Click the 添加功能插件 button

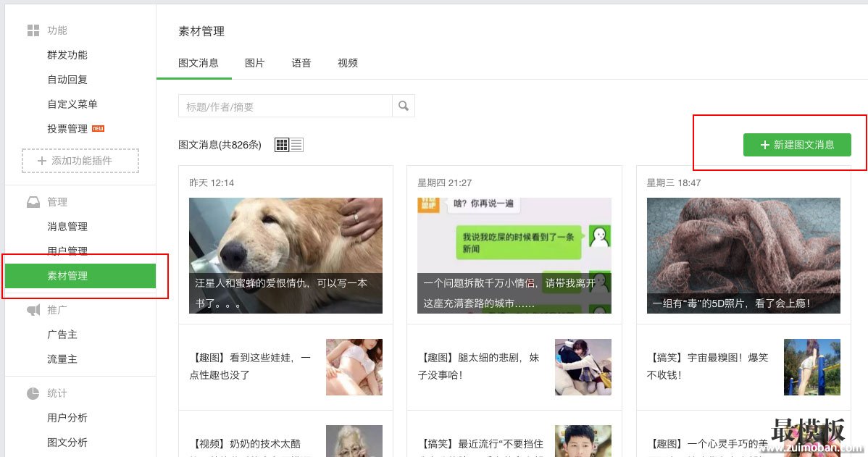coord(80,161)
